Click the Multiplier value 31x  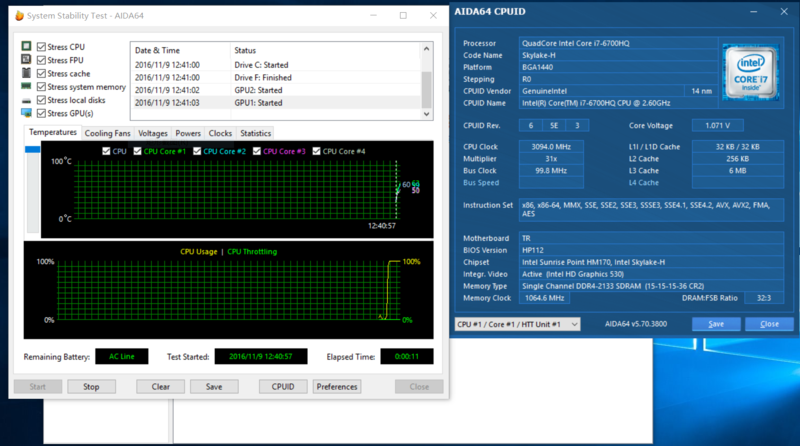click(x=551, y=159)
